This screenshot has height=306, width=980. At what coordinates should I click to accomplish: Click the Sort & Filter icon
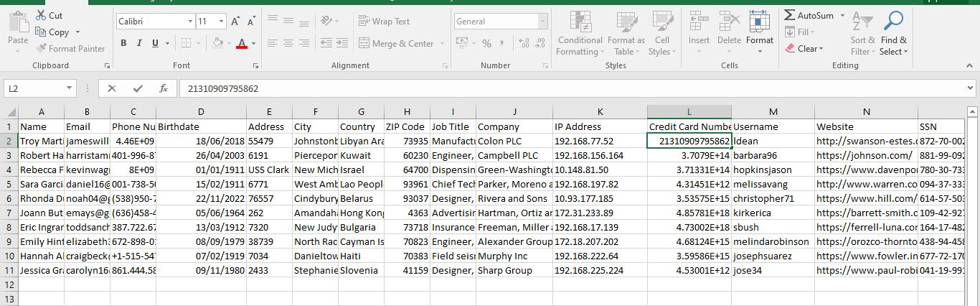coord(862,33)
